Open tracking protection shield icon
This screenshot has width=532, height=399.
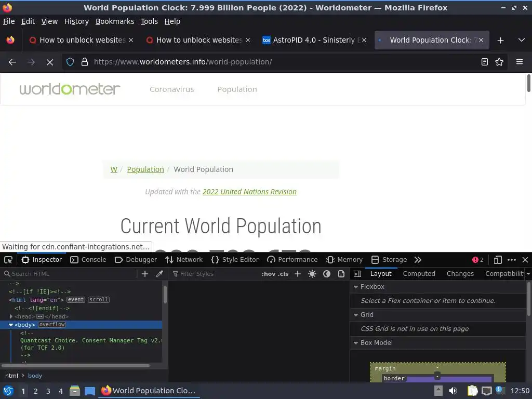tap(70, 62)
